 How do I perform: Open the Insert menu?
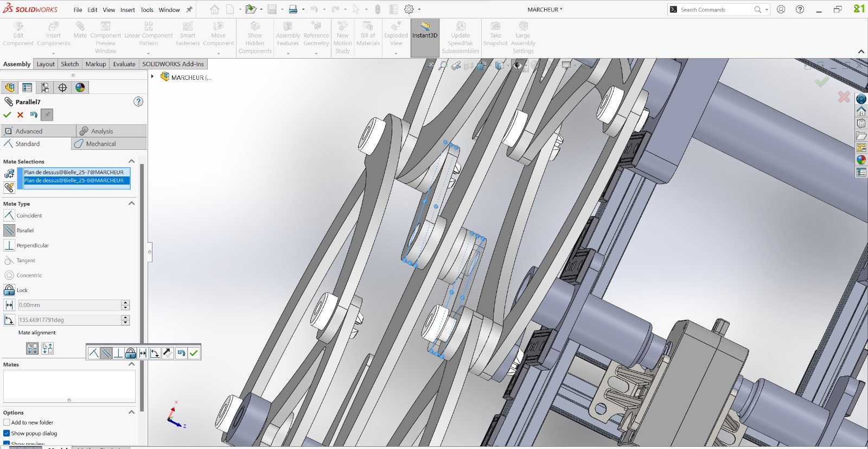[127, 10]
